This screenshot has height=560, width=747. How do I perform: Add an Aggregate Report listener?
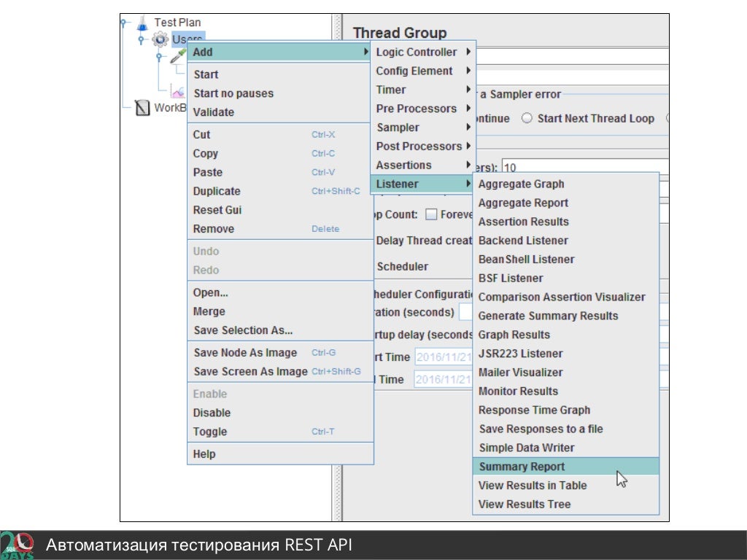566,203
